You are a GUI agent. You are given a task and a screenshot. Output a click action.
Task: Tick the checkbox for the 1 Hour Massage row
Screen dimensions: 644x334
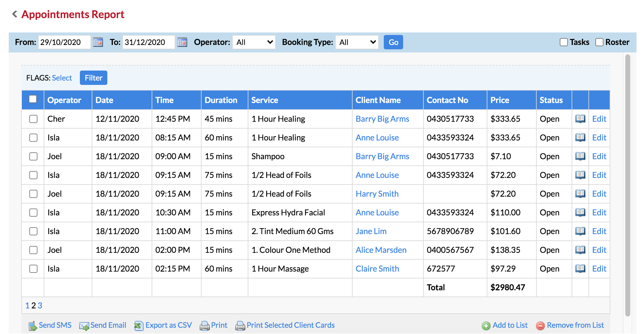click(x=33, y=269)
